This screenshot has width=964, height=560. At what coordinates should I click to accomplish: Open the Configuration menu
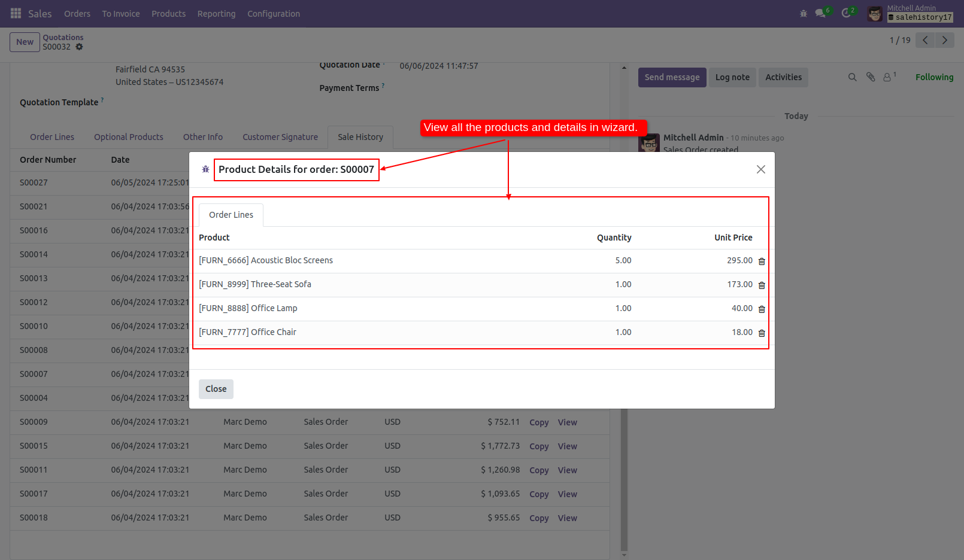273,14
